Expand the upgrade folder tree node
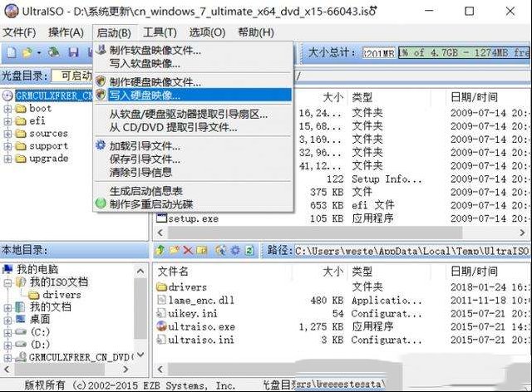 pos(7,159)
